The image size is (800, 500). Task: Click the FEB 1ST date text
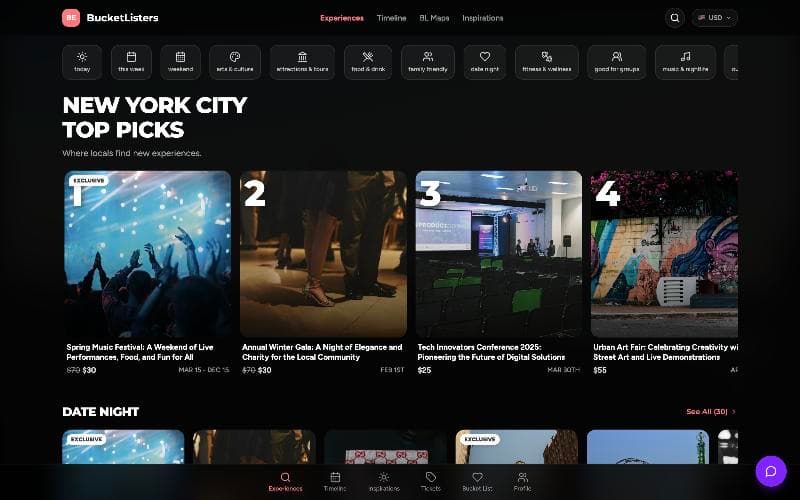coord(392,370)
